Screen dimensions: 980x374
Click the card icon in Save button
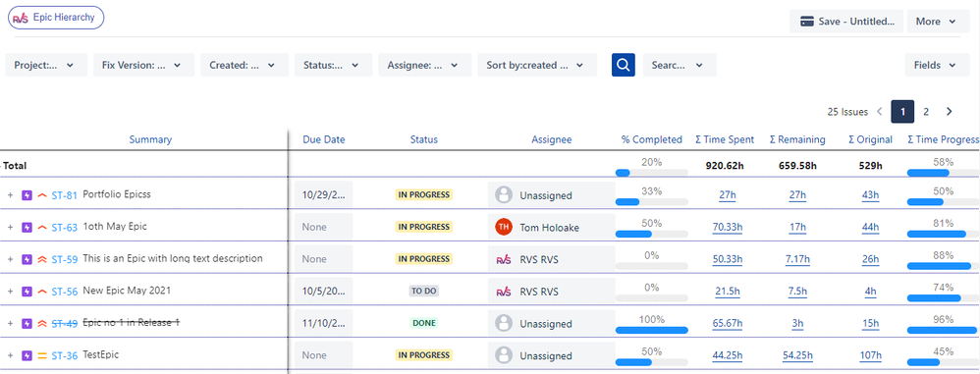coord(806,22)
